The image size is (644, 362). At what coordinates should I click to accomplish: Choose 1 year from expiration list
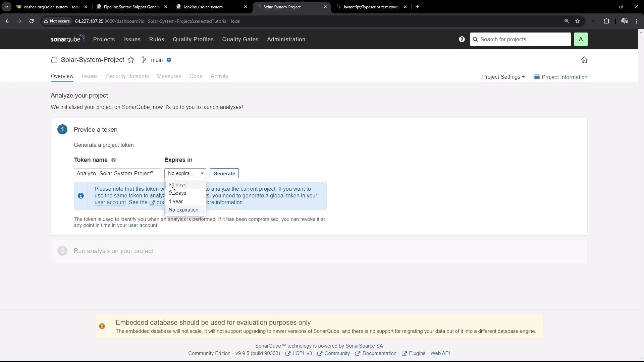176,201
